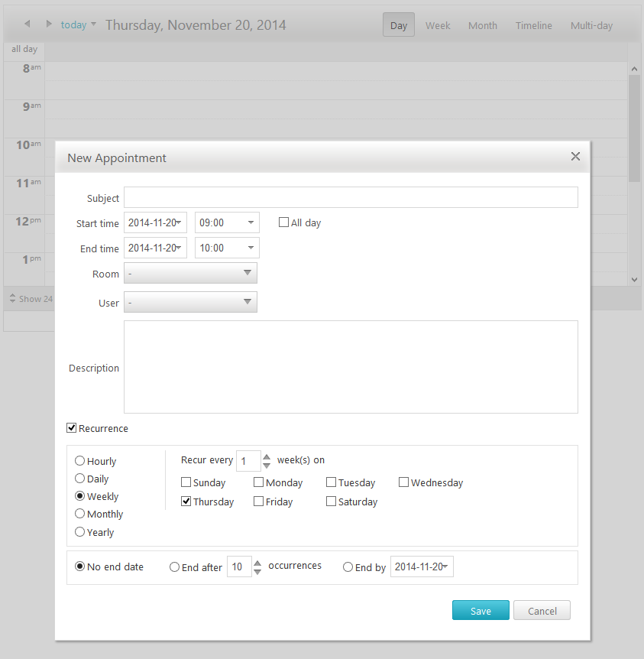Enable the All day checkbox

coord(283,222)
